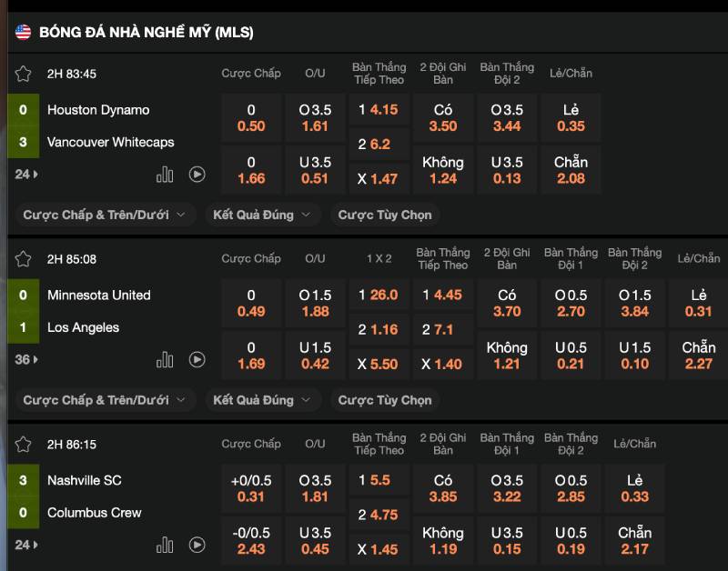Pick Over 3.5 at 1.61 for Houston match
This screenshot has width=728, height=571.
pos(315,118)
